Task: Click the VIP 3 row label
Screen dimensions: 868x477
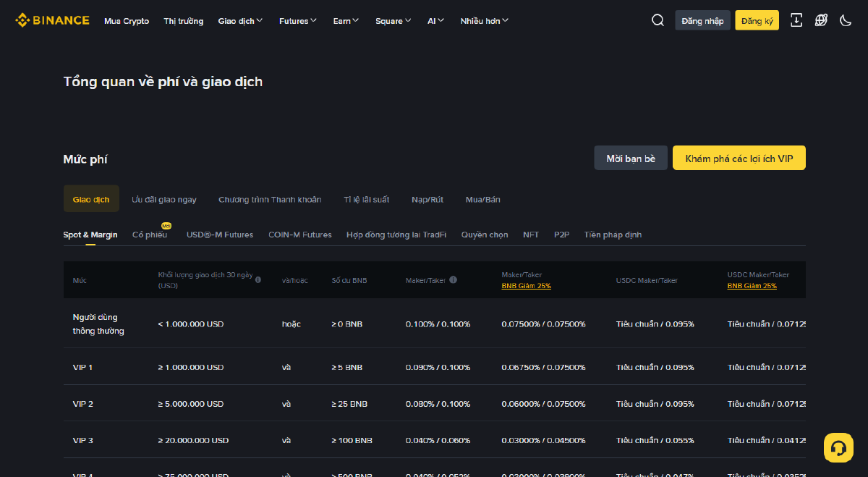Action: click(83, 440)
